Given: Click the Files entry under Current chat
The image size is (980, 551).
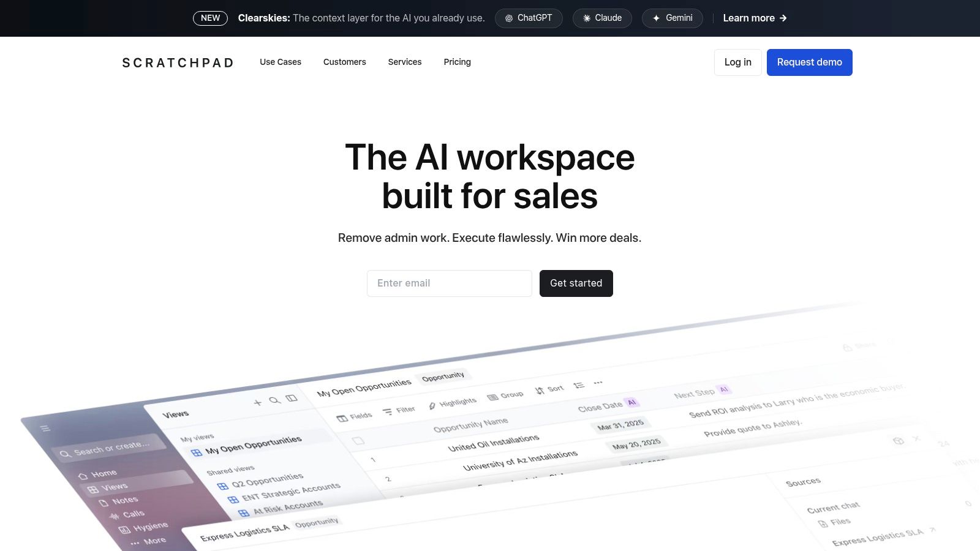Looking at the screenshot, I should (x=835, y=522).
